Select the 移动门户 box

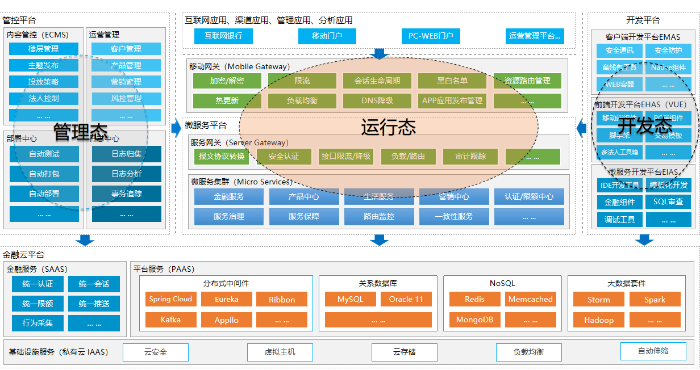pyautogui.click(x=327, y=36)
